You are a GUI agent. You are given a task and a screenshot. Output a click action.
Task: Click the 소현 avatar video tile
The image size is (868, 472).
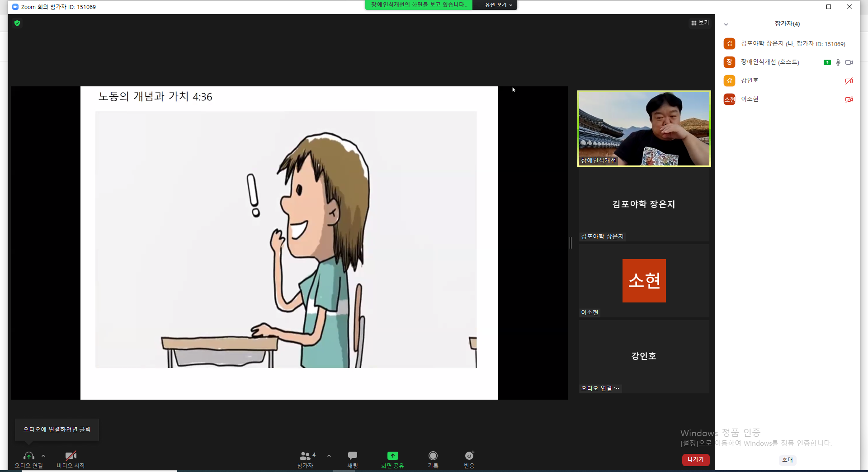pos(644,281)
